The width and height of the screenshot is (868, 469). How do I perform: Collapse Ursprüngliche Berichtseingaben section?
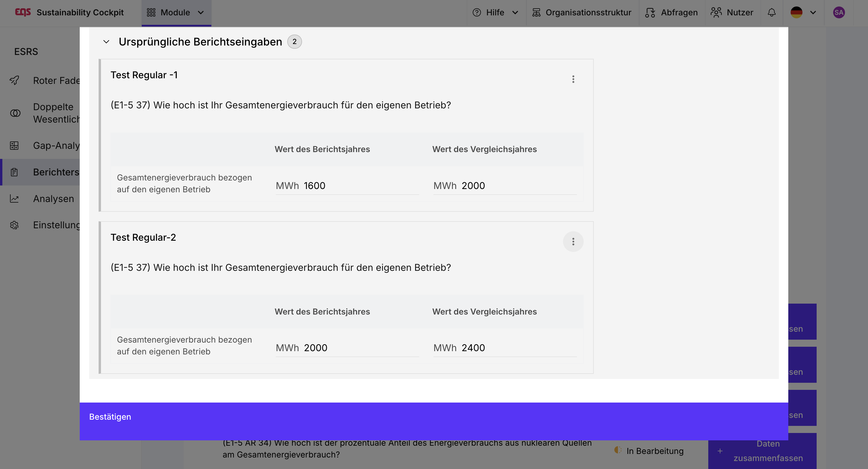[x=106, y=42]
